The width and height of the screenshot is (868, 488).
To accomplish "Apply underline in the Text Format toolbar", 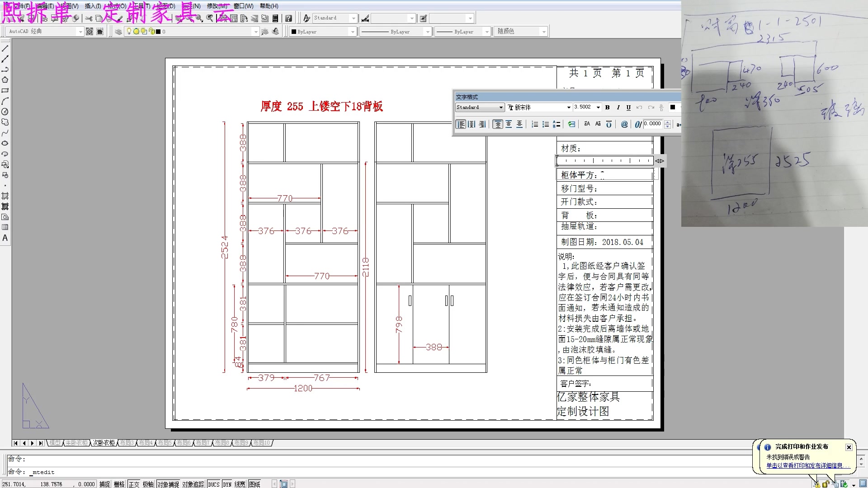I will pos(628,107).
